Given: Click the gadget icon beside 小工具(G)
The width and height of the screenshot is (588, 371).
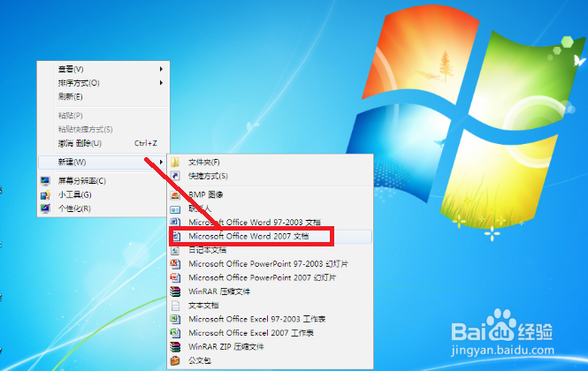Looking at the screenshot, I should click(45, 195).
